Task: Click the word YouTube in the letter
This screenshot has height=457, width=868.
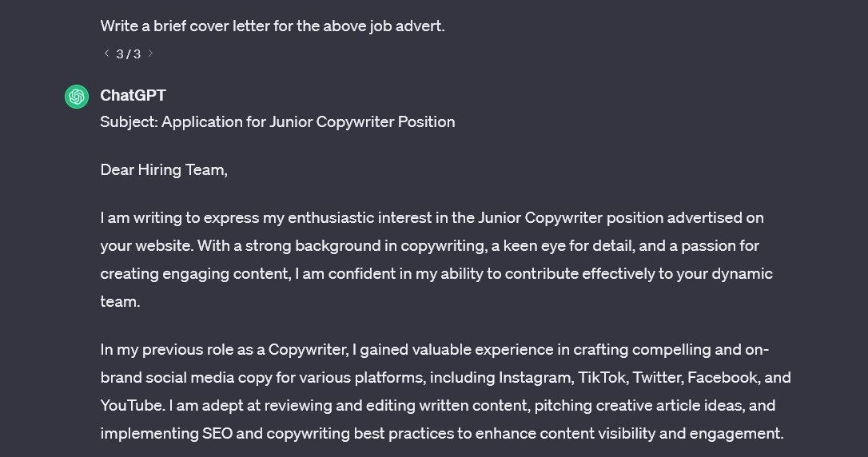Action: 133,406
